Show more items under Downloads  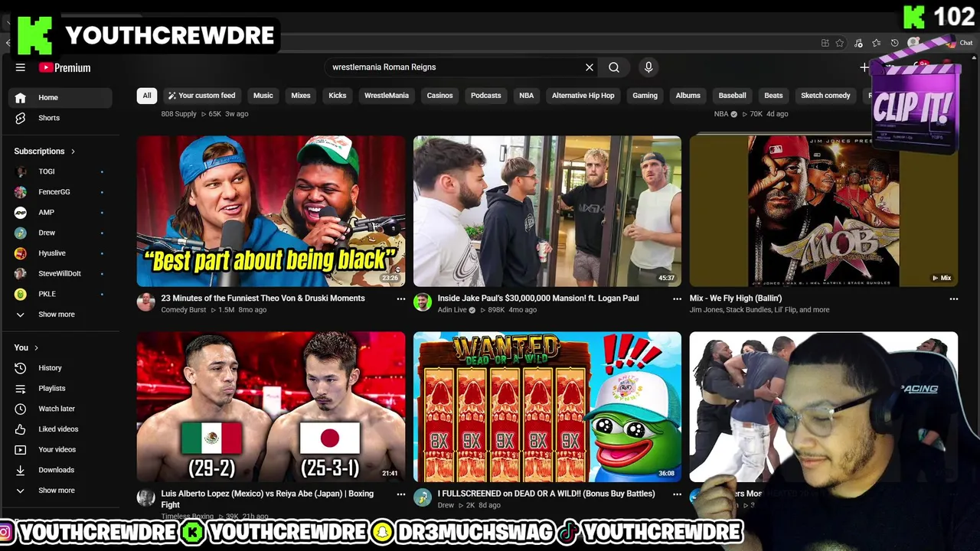(x=60, y=491)
